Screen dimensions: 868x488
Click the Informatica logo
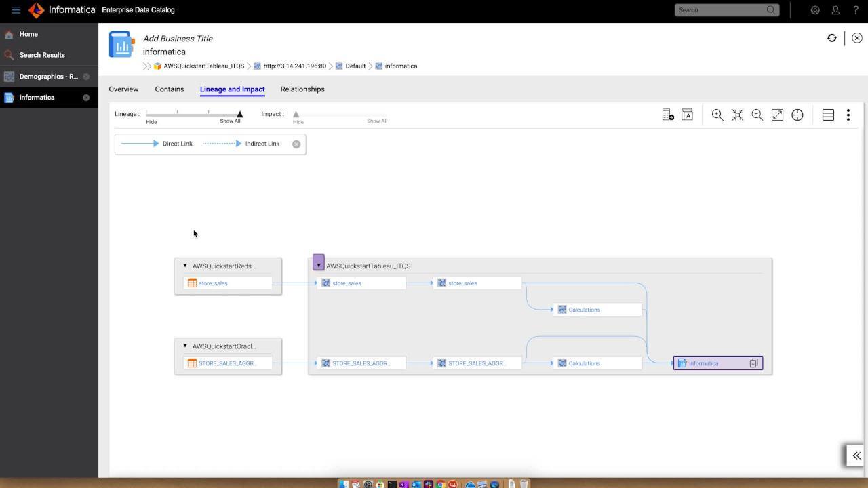[62, 9]
